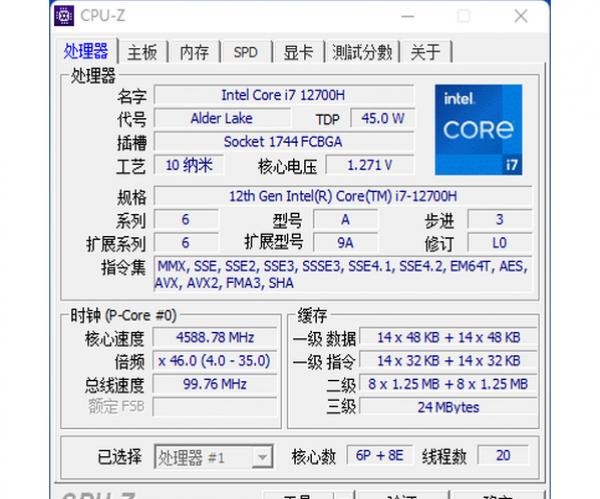This screenshot has height=499, width=600.
Task: Close the CPU-Z window
Action: 520,16
